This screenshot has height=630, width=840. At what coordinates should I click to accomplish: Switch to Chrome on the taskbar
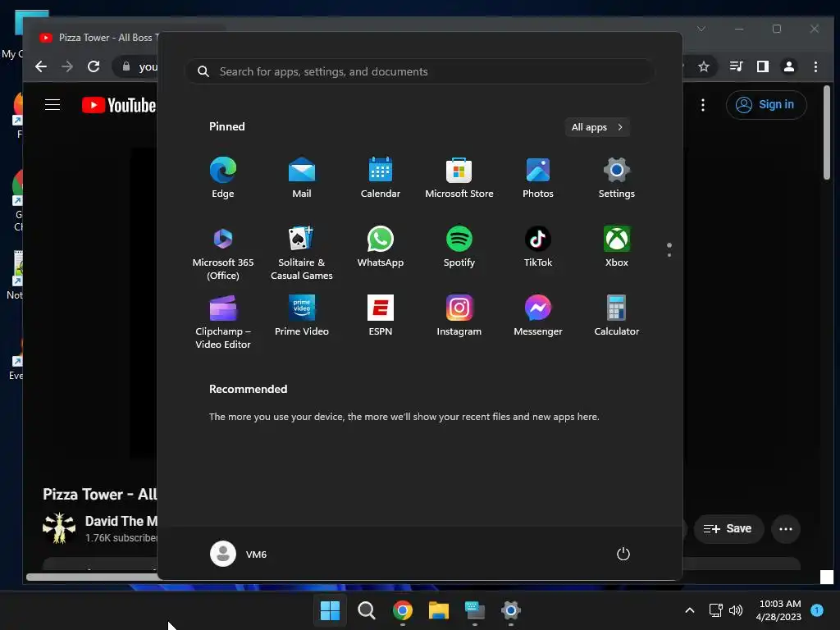click(x=402, y=609)
